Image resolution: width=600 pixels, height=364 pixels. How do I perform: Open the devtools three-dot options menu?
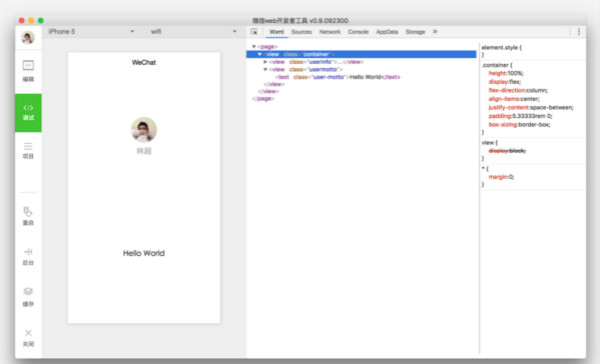coord(579,32)
